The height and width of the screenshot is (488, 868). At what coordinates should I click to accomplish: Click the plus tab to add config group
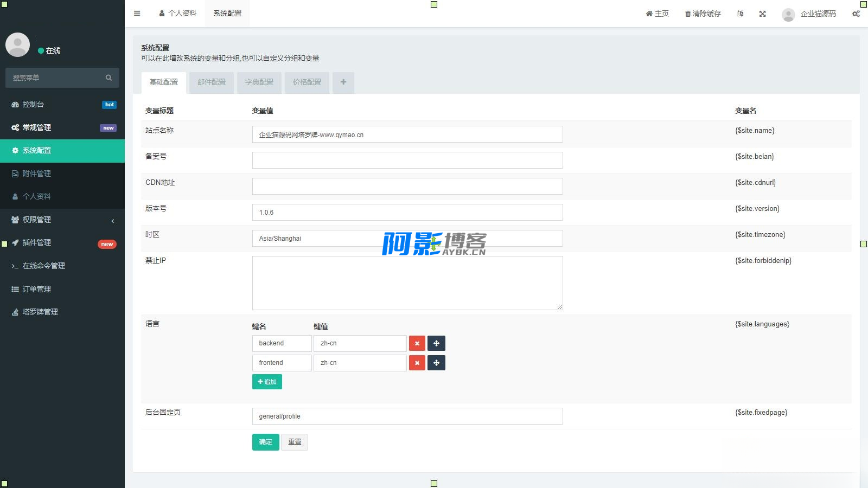tap(343, 82)
